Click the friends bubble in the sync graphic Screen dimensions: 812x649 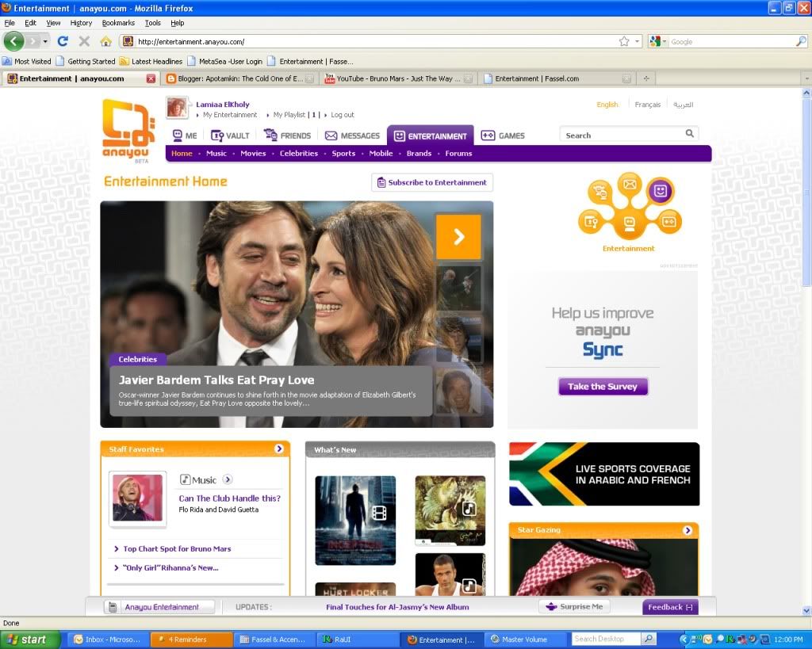[x=599, y=192]
